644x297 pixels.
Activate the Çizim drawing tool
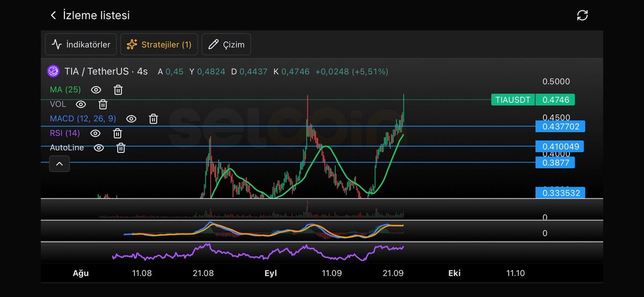point(226,44)
